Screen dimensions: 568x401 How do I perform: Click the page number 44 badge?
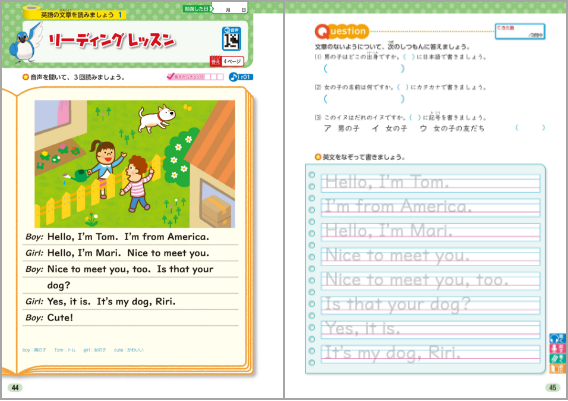click(x=15, y=388)
